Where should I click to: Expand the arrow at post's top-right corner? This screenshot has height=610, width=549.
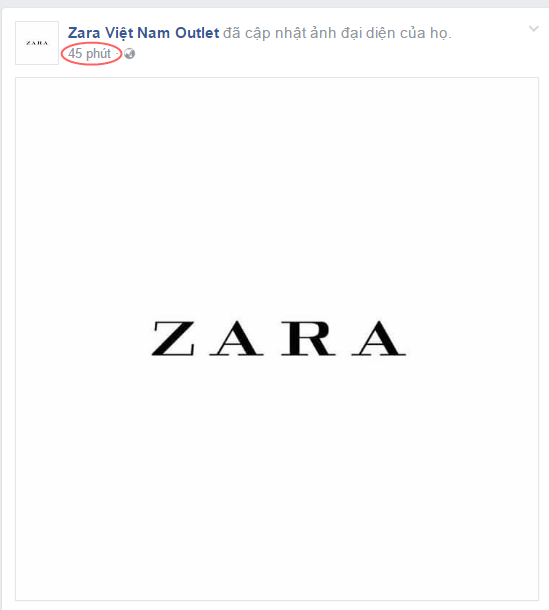tap(534, 28)
